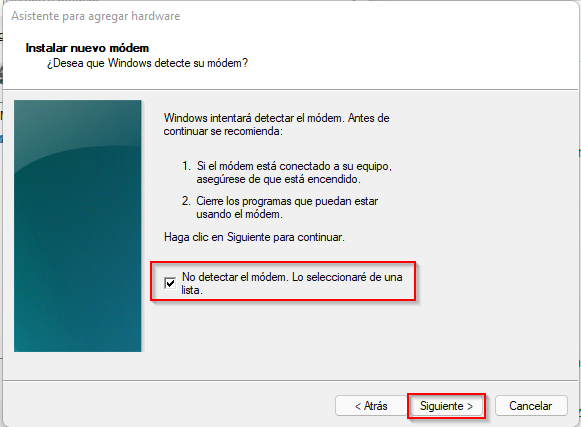Click the 'usando el módem.' line

coord(239,214)
